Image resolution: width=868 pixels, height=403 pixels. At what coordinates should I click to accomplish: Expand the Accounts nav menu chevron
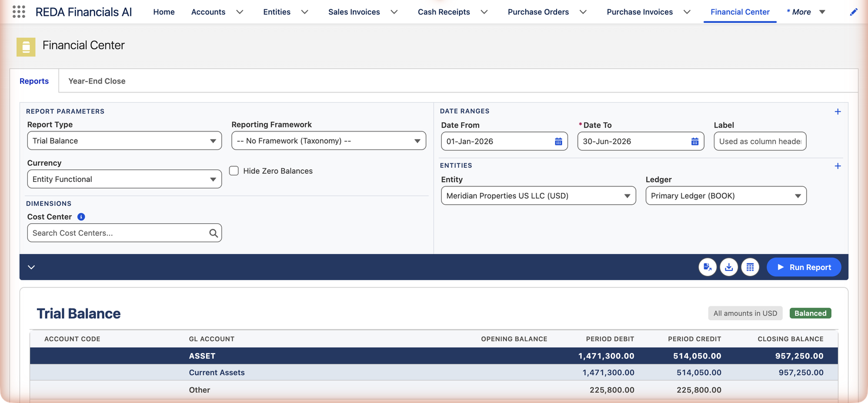(x=240, y=12)
